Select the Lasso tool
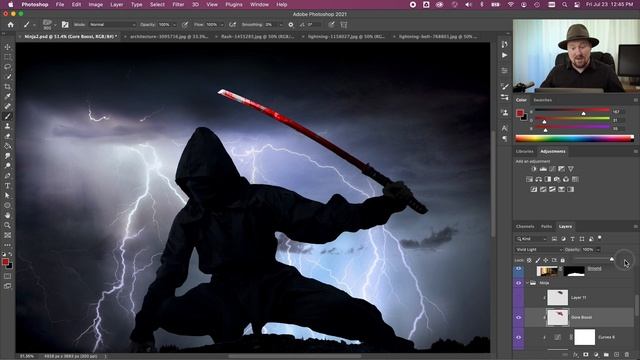The image size is (640, 360). click(7, 67)
